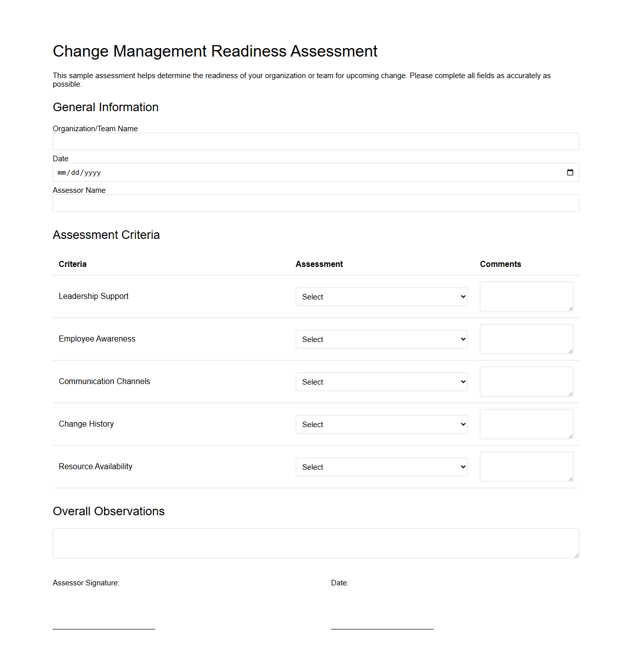Click the resize handle on Overall Observations

pos(576,556)
